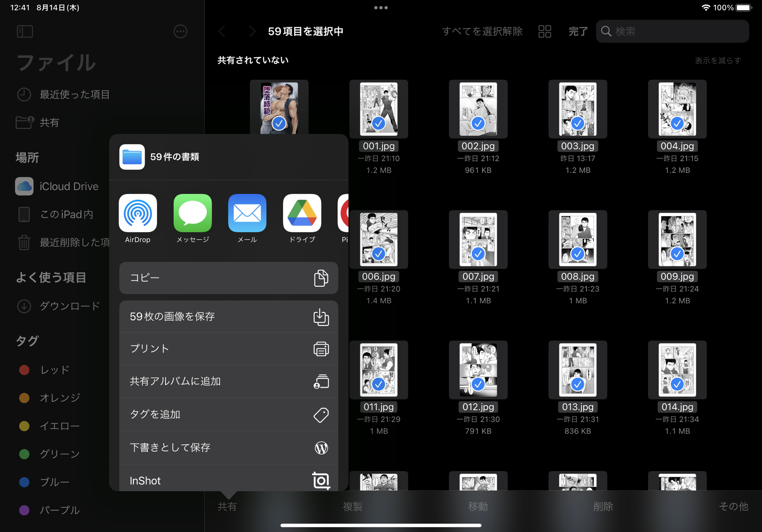Viewport: 762px width, 532px height.
Task: Navigate back with the left chevron
Action: pos(222,31)
